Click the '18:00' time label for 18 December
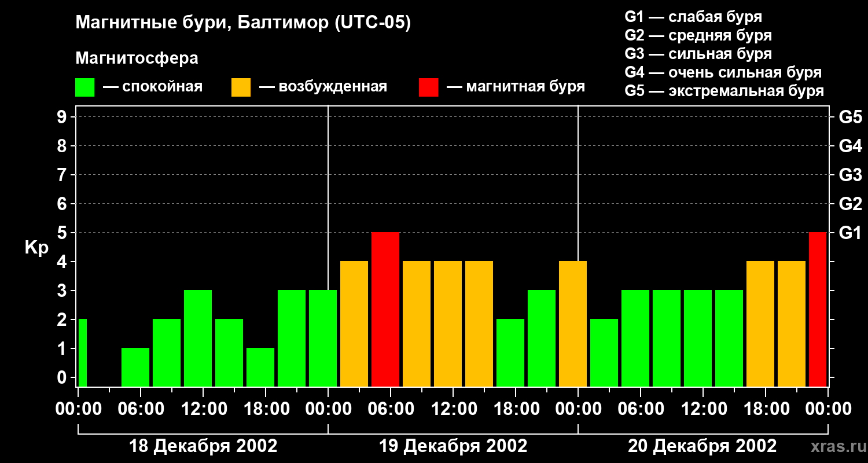868x463 pixels. (266, 409)
